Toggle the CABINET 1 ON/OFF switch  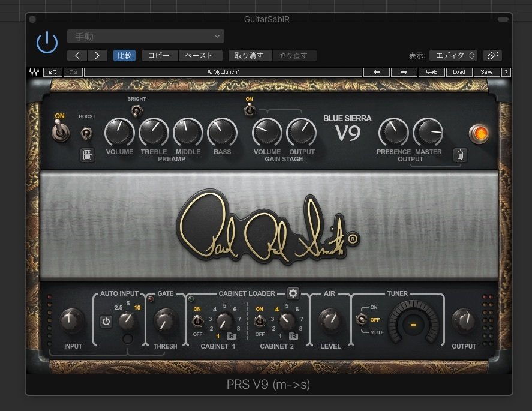pyautogui.click(x=197, y=321)
